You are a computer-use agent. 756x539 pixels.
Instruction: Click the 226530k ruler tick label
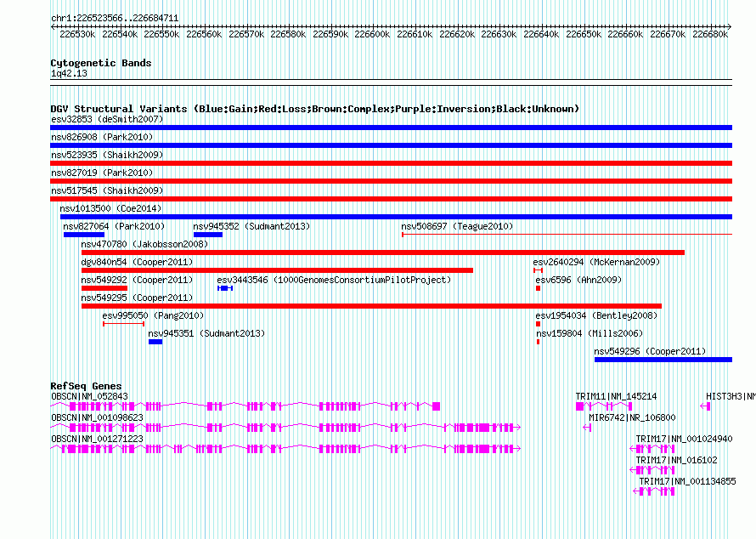(77, 34)
